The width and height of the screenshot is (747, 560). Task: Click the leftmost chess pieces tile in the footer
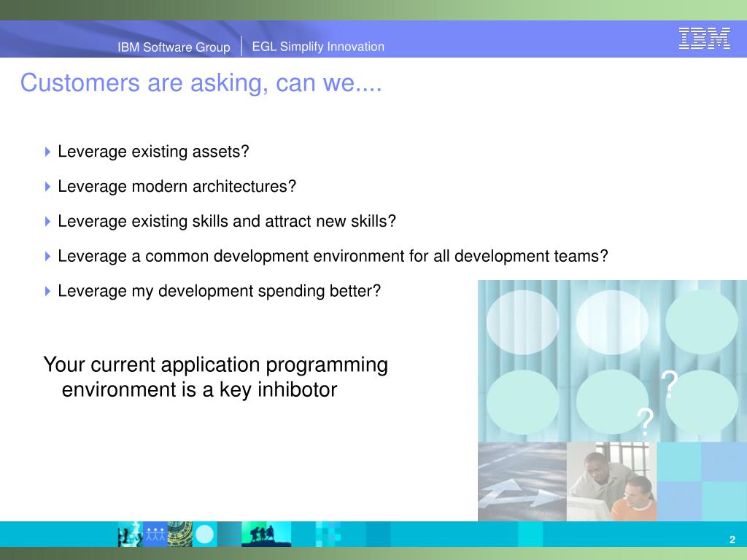click(x=130, y=534)
